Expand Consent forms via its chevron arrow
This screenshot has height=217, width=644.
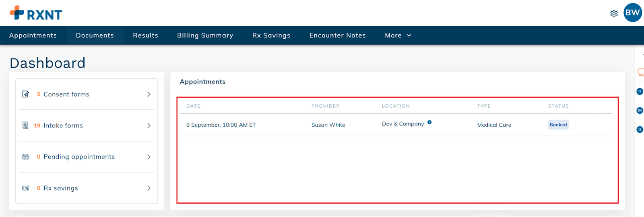pyautogui.click(x=149, y=94)
